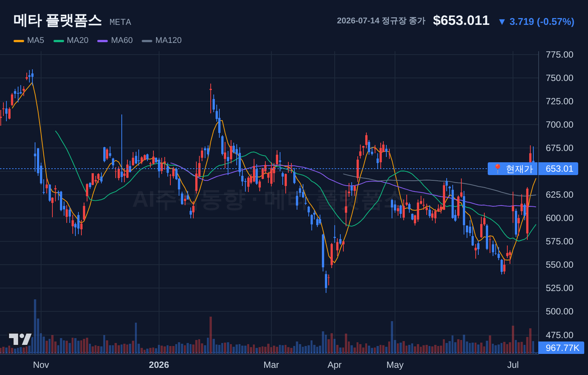Select the Nov time axis marker
This screenshot has width=588, height=375.
coord(41,365)
